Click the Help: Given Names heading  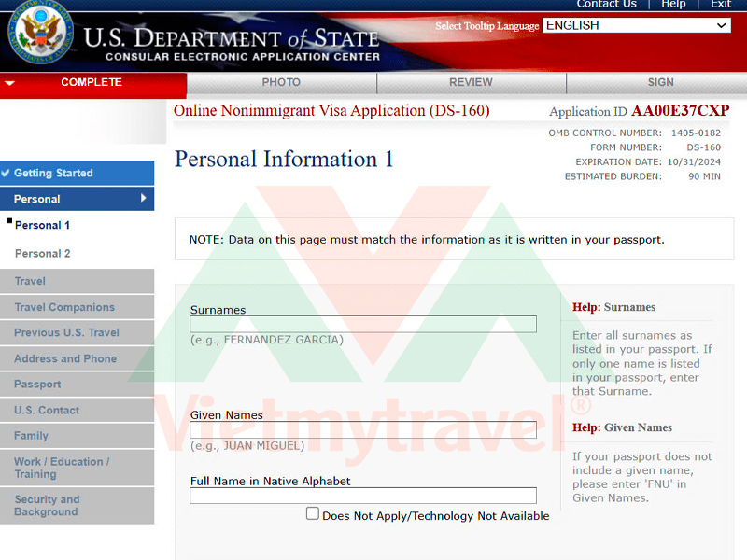[x=622, y=427]
